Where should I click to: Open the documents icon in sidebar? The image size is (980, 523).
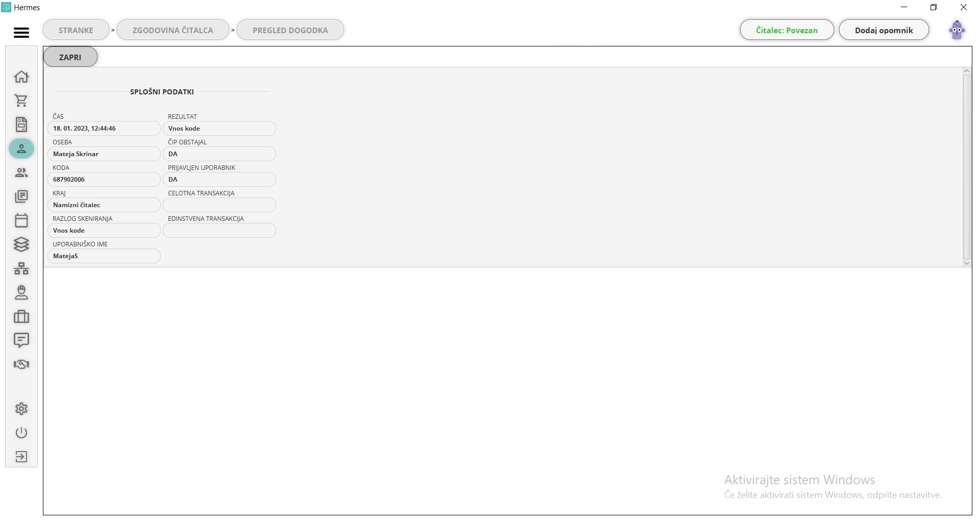(x=21, y=124)
